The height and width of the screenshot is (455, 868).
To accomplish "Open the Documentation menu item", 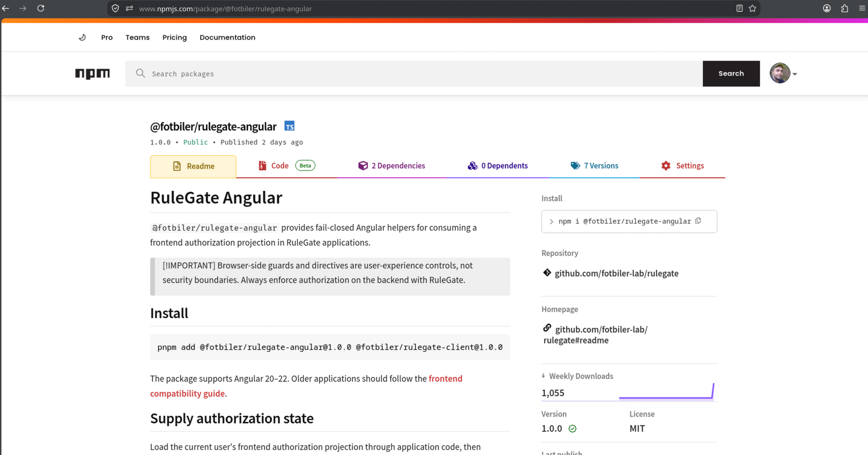I will [227, 37].
